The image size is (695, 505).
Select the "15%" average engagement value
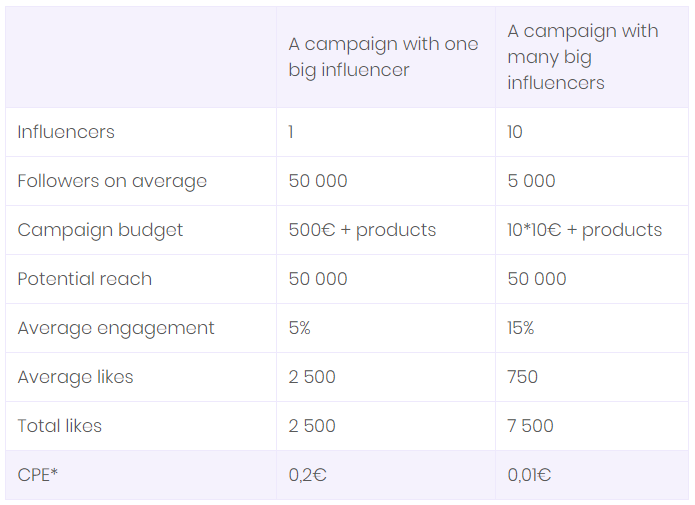click(520, 328)
